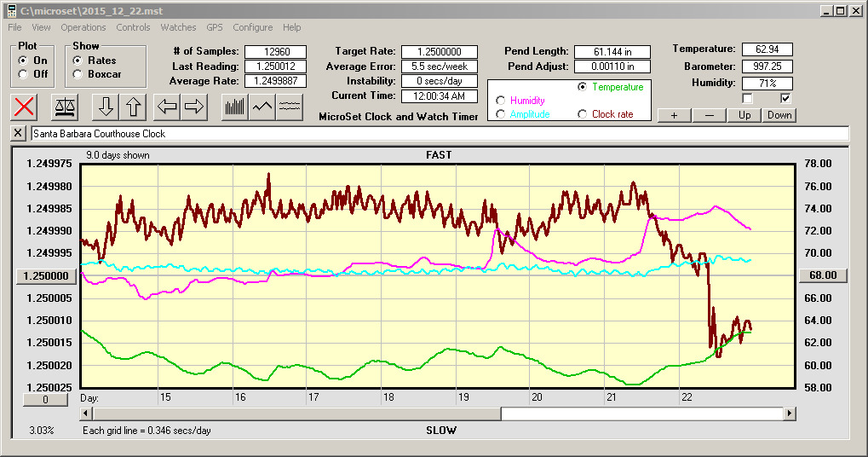The image size is (868, 457).
Task: Open the Watches menu
Action: pos(178,27)
